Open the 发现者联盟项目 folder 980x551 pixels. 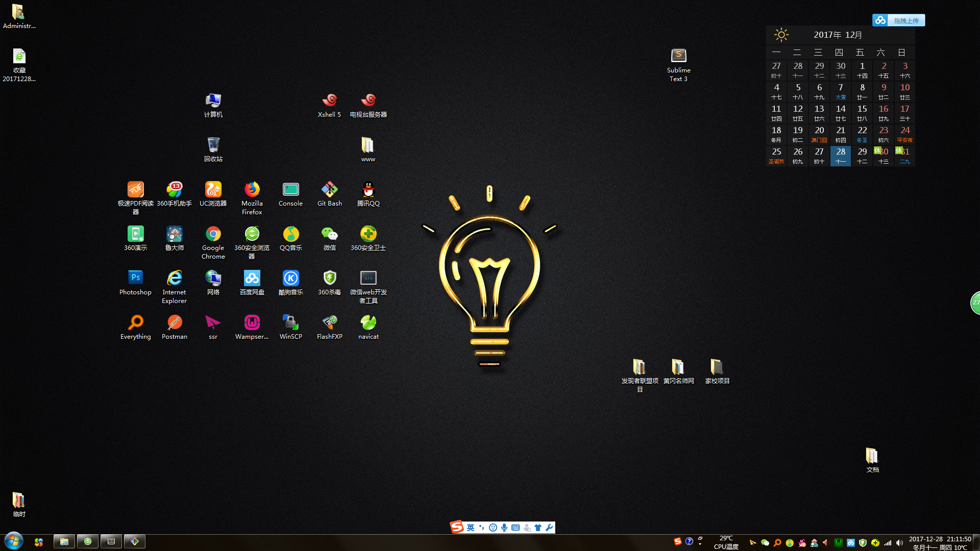pyautogui.click(x=640, y=375)
